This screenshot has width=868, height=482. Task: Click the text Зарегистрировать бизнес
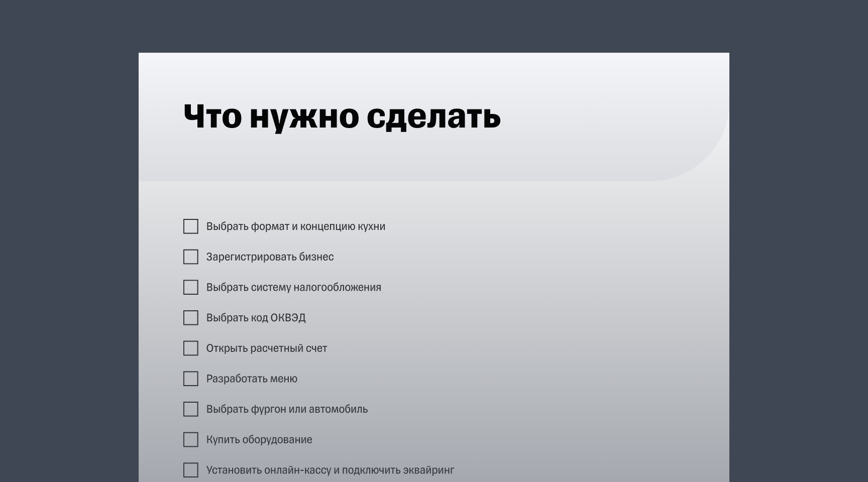point(270,257)
